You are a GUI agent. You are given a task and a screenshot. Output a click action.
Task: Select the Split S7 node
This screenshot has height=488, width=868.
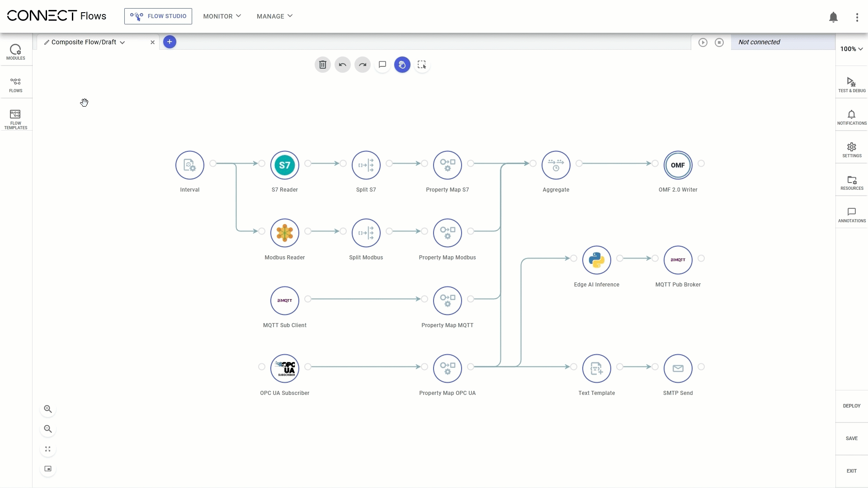tap(366, 165)
